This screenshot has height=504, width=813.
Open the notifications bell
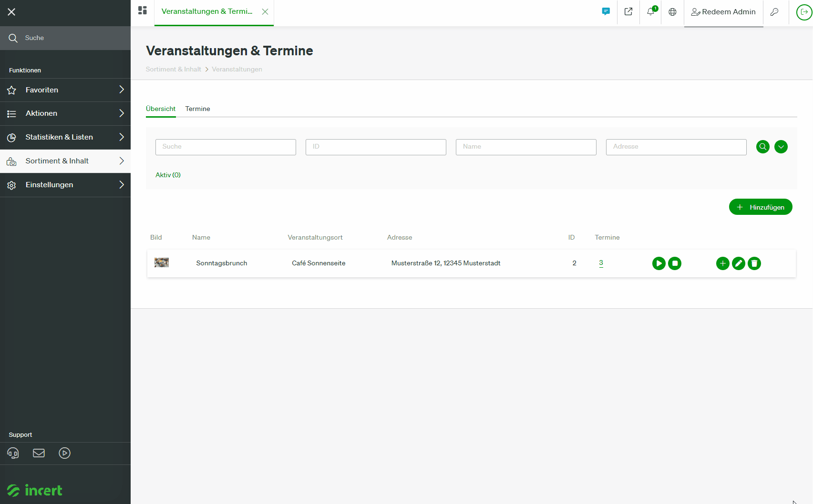coord(651,11)
